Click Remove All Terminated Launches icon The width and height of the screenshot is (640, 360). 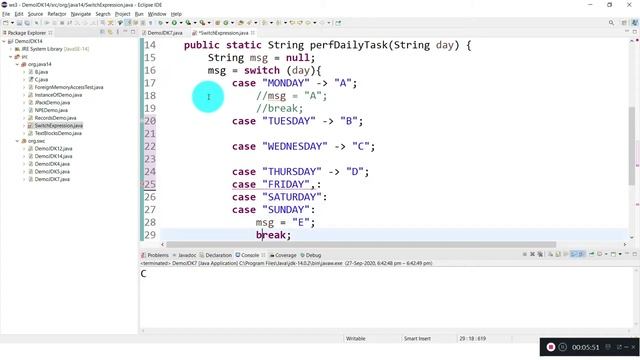point(540,254)
